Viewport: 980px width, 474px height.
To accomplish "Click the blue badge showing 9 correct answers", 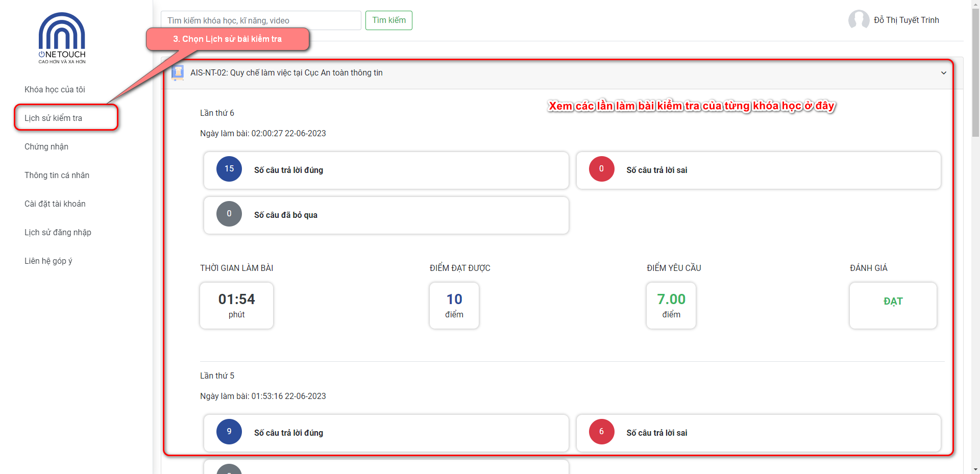I will (229, 432).
